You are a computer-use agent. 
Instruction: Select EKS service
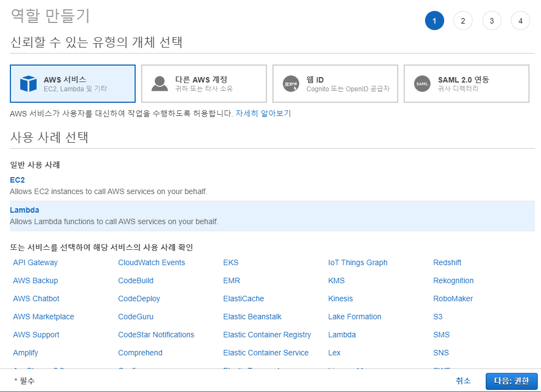click(x=231, y=263)
